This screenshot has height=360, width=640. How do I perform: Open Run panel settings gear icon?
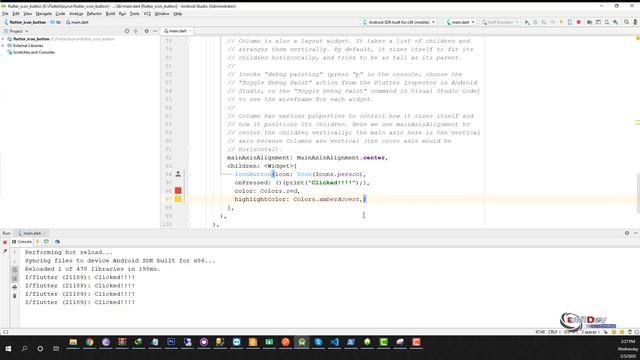pyautogui.click(x=627, y=233)
